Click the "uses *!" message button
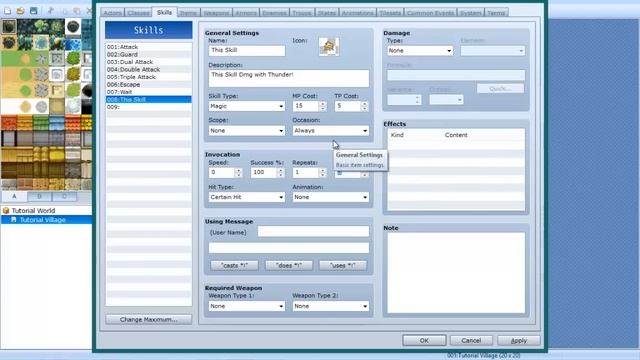Viewport: 640px width, 360px height. [x=343, y=265]
